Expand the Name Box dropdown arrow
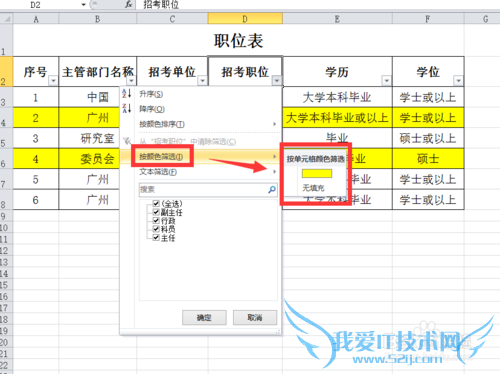 click(x=83, y=5)
